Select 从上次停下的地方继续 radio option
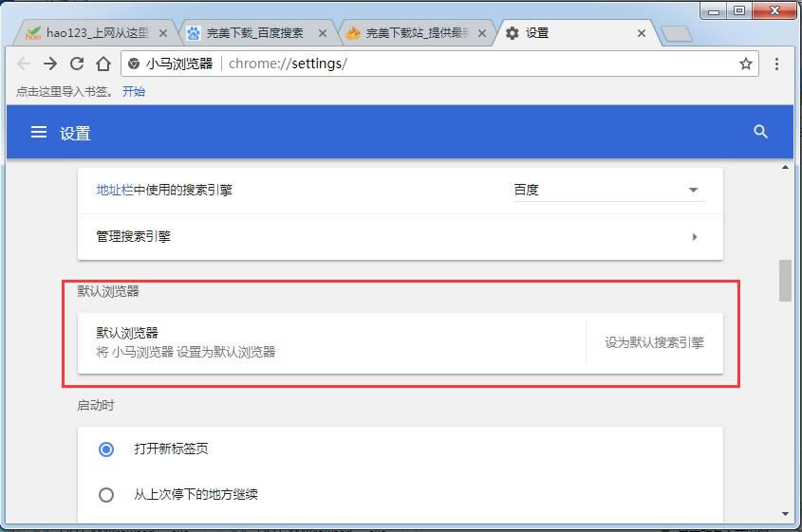The width and height of the screenshot is (802, 532). coord(106,494)
